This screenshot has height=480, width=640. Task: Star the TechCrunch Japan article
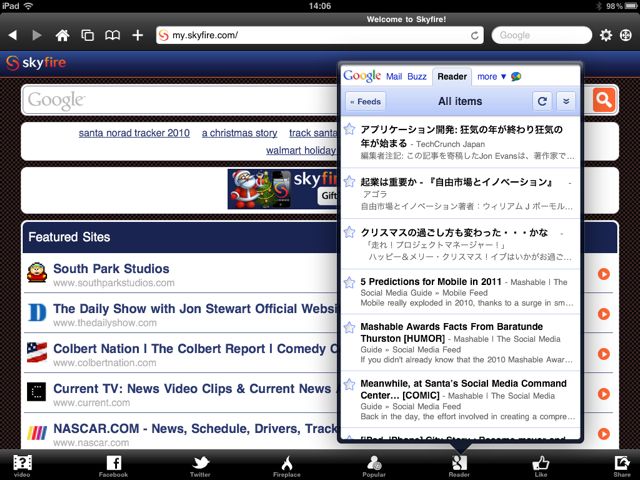coord(349,129)
